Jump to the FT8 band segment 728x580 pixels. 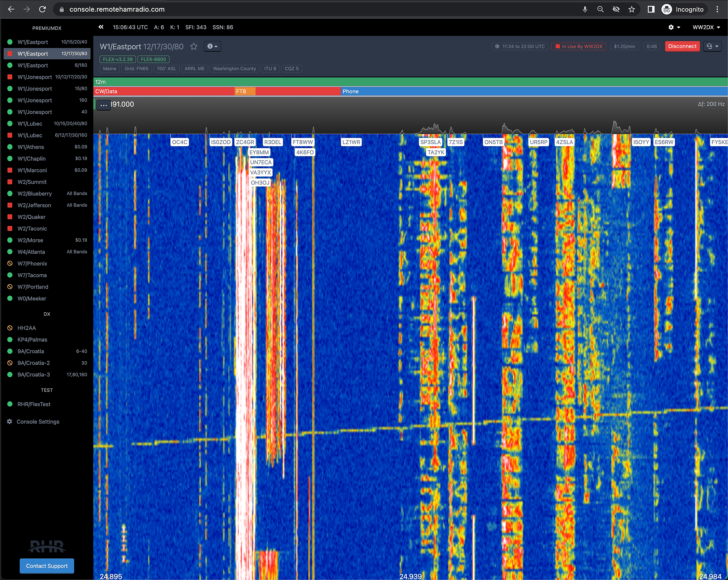[x=245, y=92]
